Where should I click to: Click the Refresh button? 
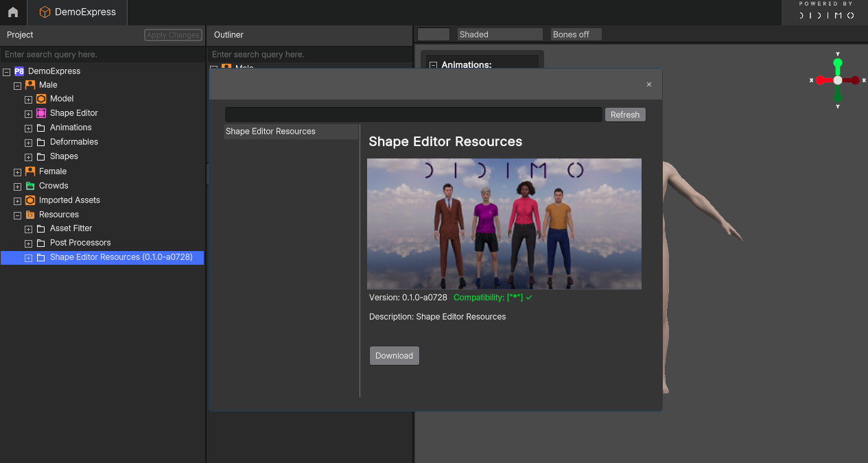click(625, 115)
